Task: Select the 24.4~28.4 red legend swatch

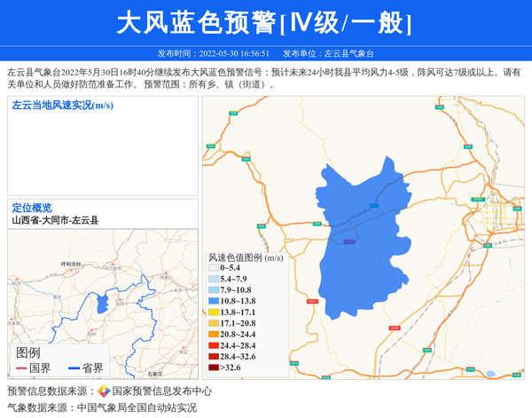Action: (x=214, y=345)
